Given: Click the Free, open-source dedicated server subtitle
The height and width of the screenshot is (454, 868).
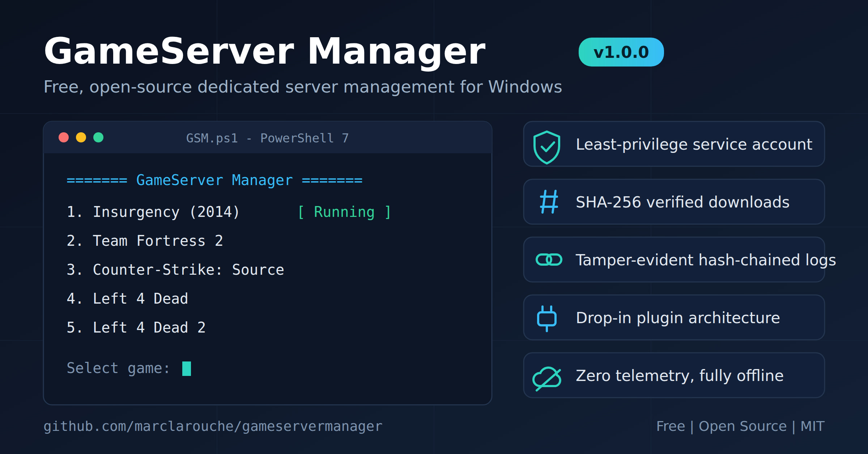Looking at the screenshot, I should coord(303,87).
